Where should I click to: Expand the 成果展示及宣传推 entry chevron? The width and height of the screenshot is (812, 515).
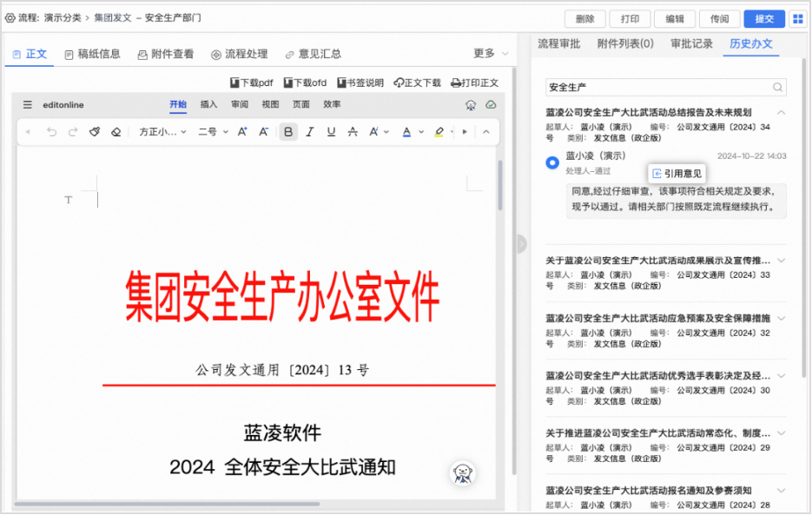[x=781, y=261]
